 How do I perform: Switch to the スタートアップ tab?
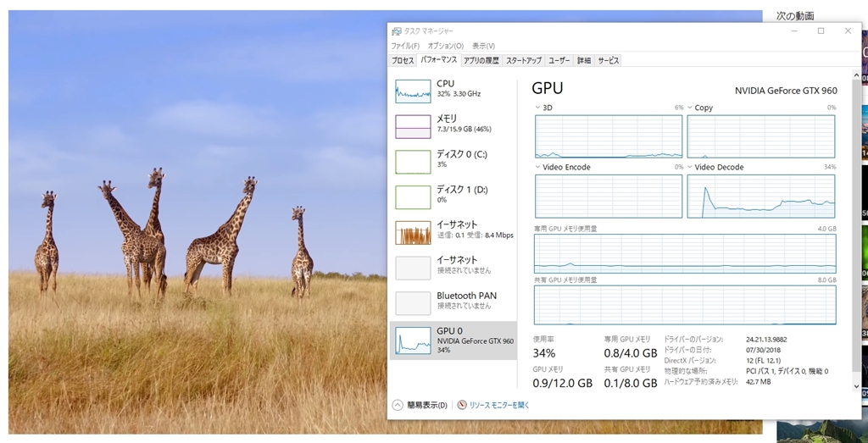tap(524, 61)
